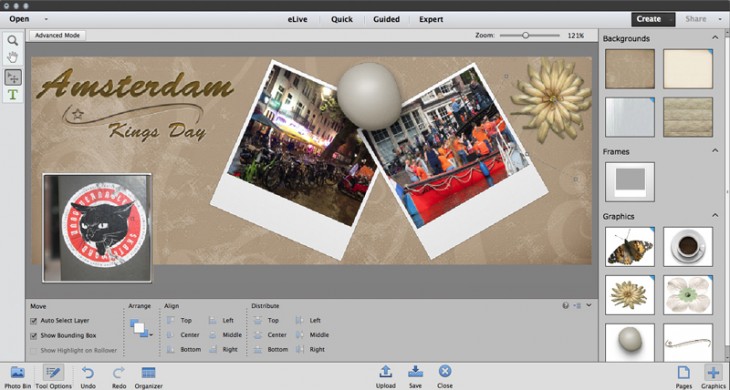Toggle the Tool Options panel
This screenshot has height=390, width=730.
pyautogui.click(x=54, y=377)
